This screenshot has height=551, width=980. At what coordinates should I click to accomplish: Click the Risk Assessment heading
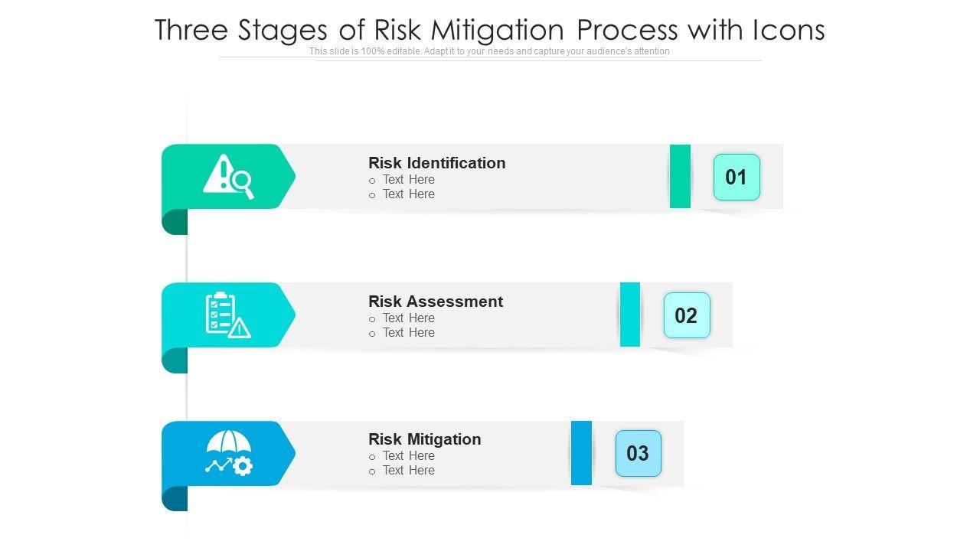point(436,302)
